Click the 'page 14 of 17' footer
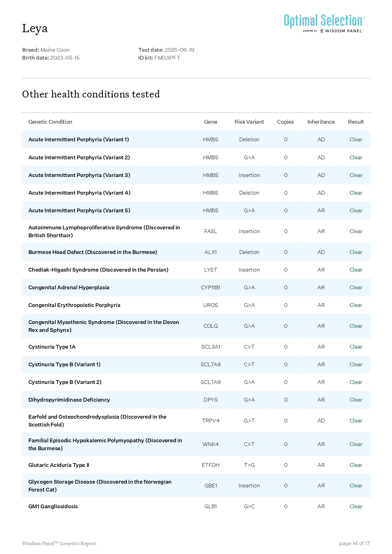The width and height of the screenshot is (392, 554). coord(354,543)
